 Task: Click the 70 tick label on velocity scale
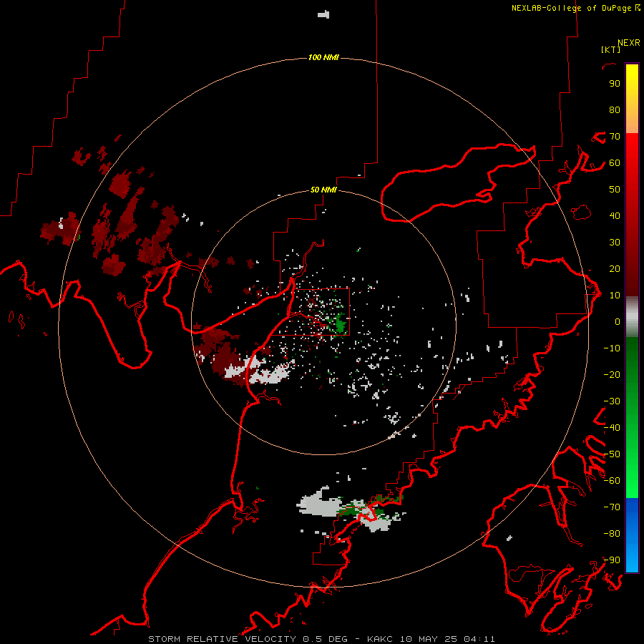click(615, 137)
